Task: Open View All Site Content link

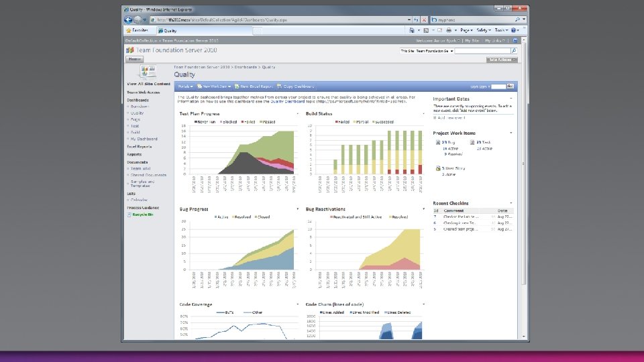Action: [148, 84]
